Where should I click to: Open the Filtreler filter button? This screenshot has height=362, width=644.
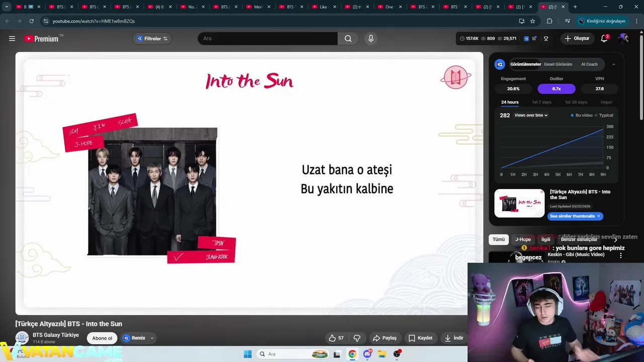152,39
